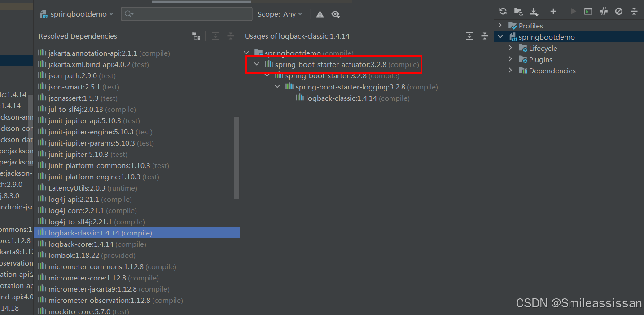This screenshot has height=315, width=644.
Task: Collapse all in Usages panel
Action: click(485, 36)
